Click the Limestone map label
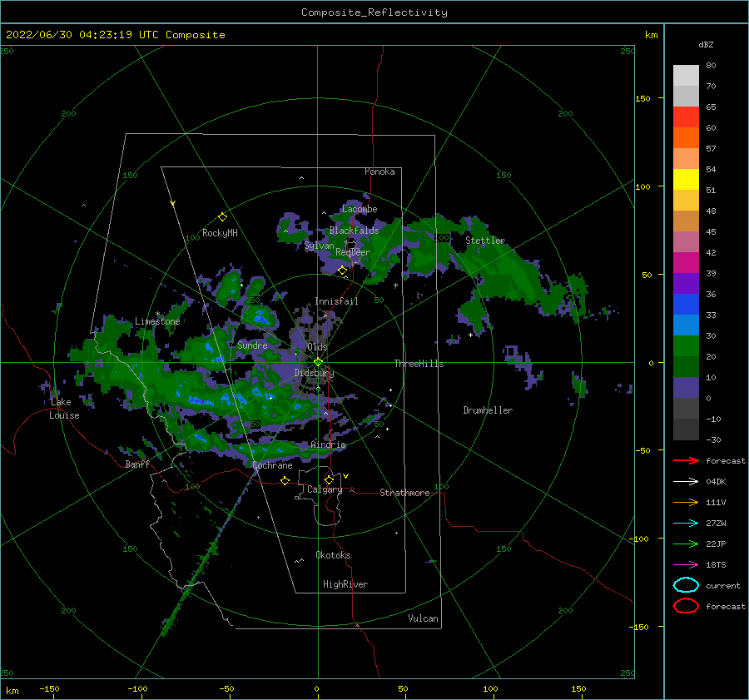The height and width of the screenshot is (700, 749). click(157, 321)
